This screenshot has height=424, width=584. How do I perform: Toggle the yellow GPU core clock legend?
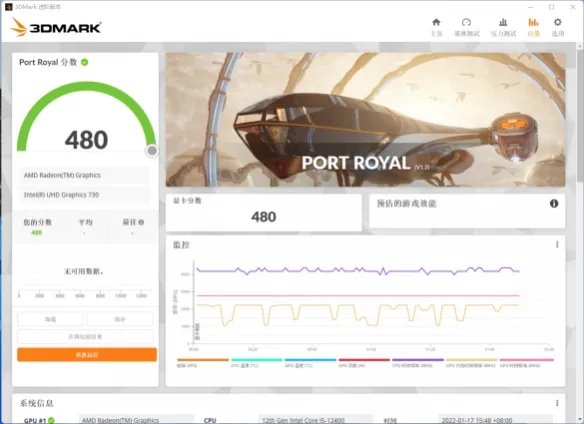click(472, 363)
